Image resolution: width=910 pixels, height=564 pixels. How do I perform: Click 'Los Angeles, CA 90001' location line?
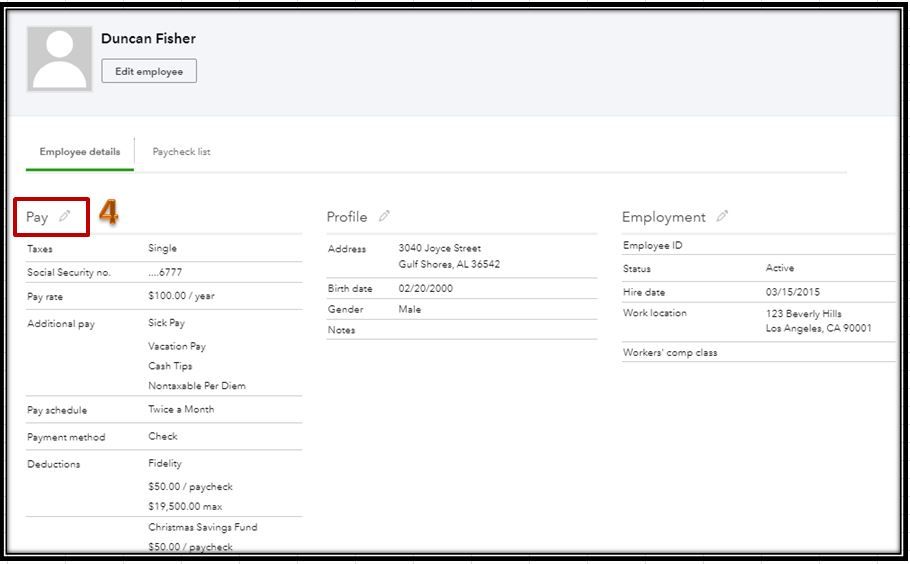click(818, 328)
